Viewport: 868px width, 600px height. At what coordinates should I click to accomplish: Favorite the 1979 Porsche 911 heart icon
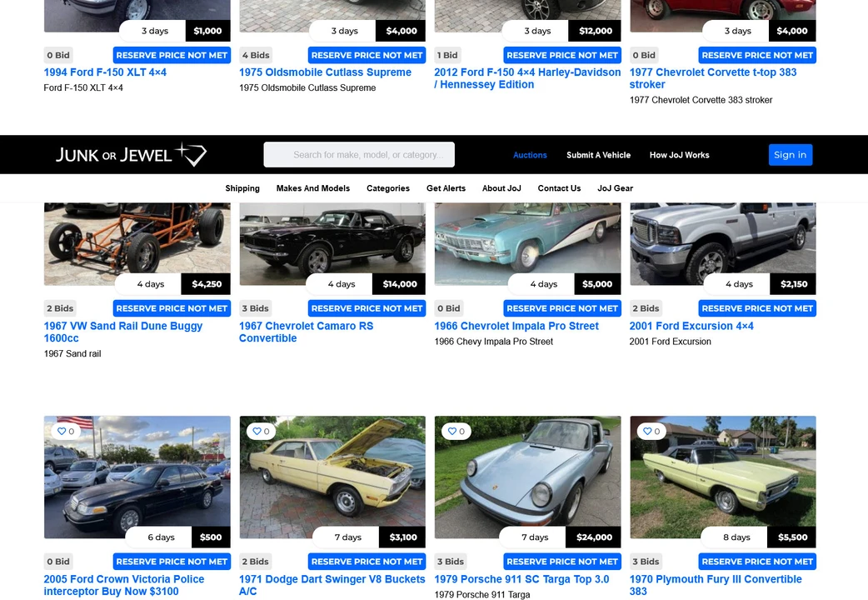452,431
